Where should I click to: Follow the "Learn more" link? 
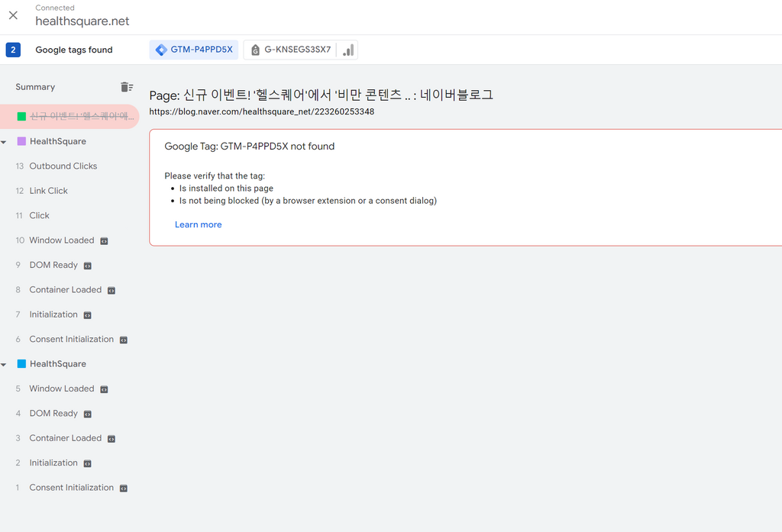[x=198, y=225]
